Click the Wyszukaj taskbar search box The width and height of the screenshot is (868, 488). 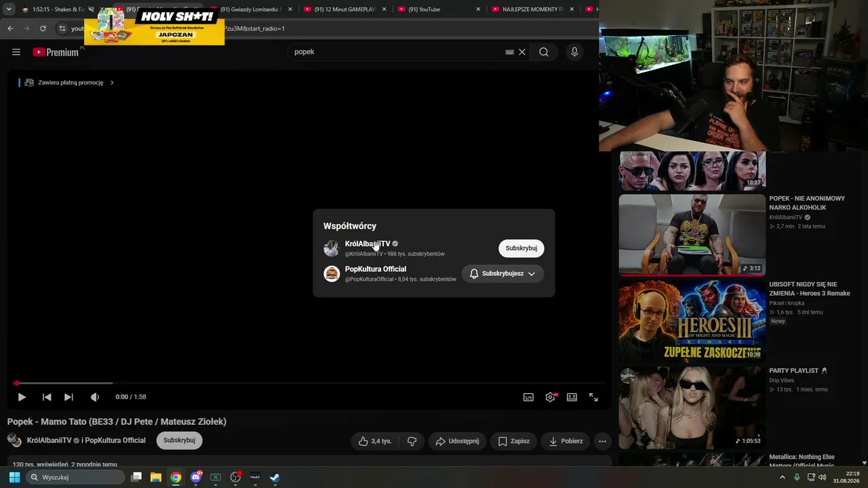[76, 477]
